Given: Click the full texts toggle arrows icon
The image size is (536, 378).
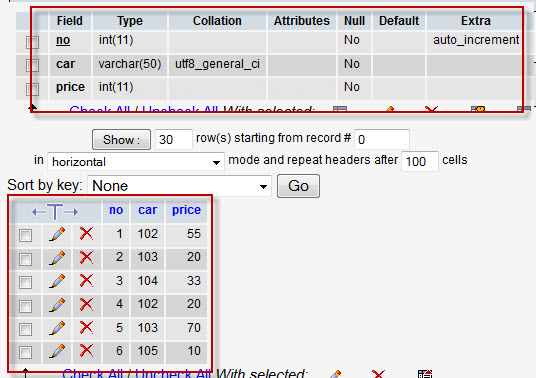Looking at the screenshot, I should pos(55,212).
